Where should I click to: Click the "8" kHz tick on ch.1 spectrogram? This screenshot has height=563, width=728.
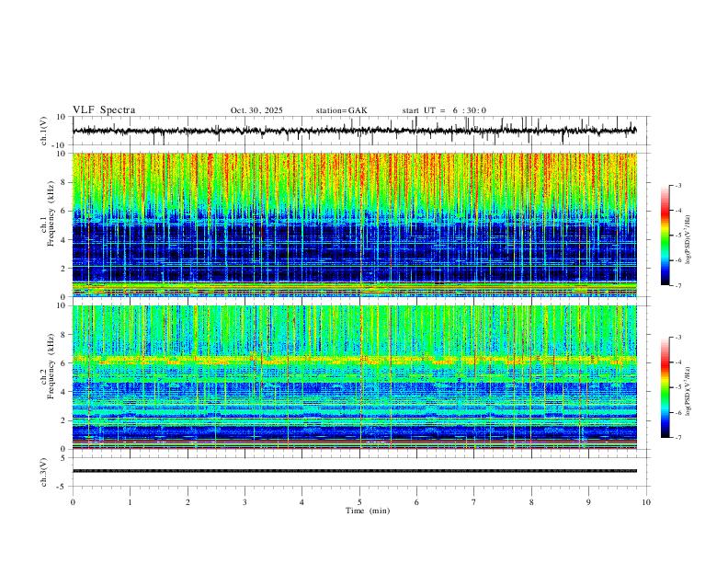coord(64,182)
